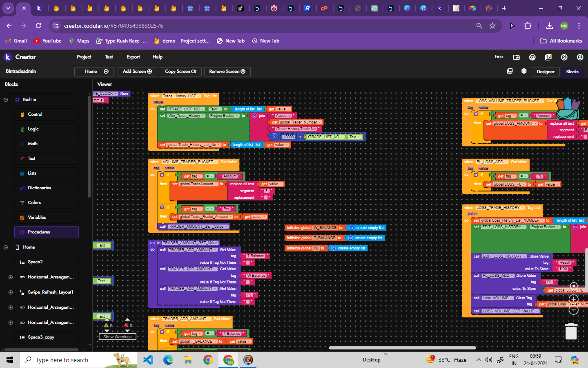Collapse the Home screen component tree

point(6,247)
